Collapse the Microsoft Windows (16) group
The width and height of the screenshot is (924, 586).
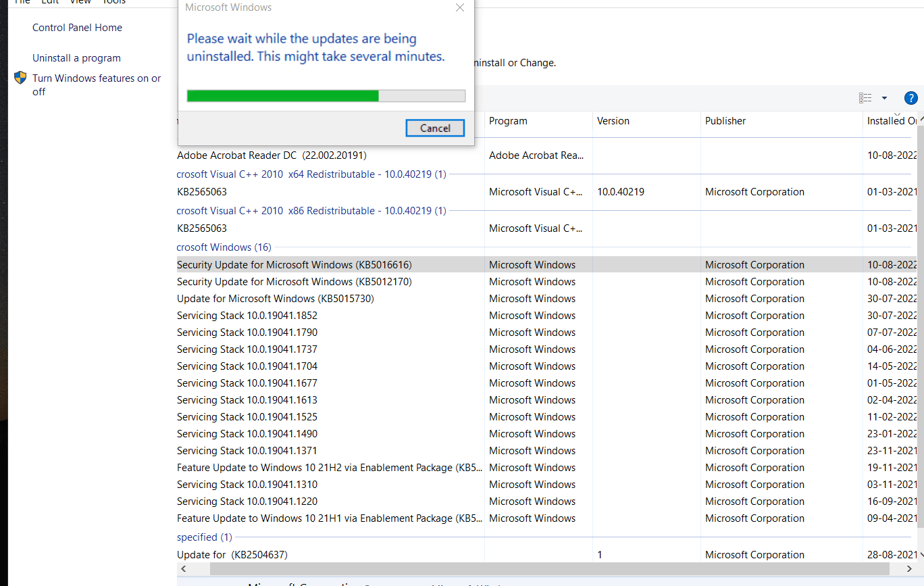(224, 247)
